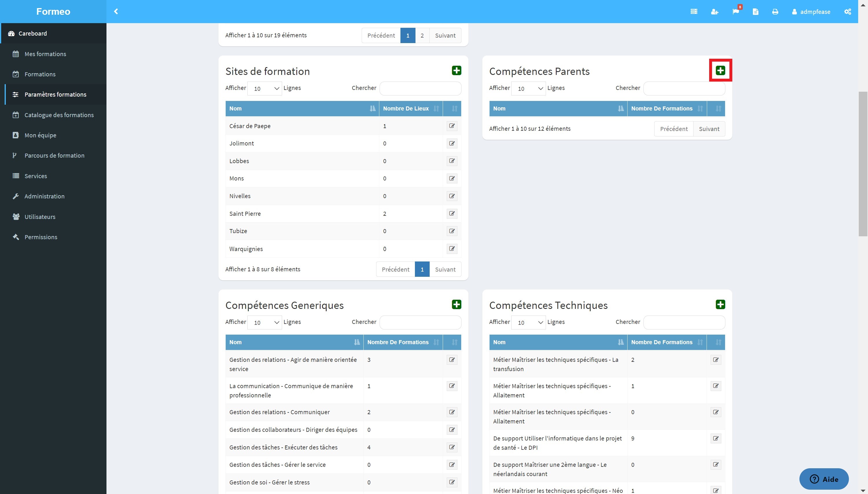Edit Gestion des tâches - Exécuter des tâches
The width and height of the screenshot is (868, 494).
tap(452, 447)
